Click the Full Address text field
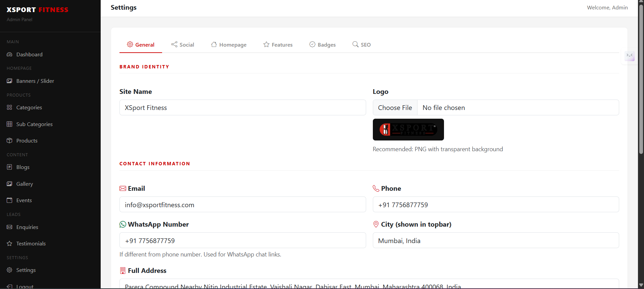 click(x=369, y=284)
